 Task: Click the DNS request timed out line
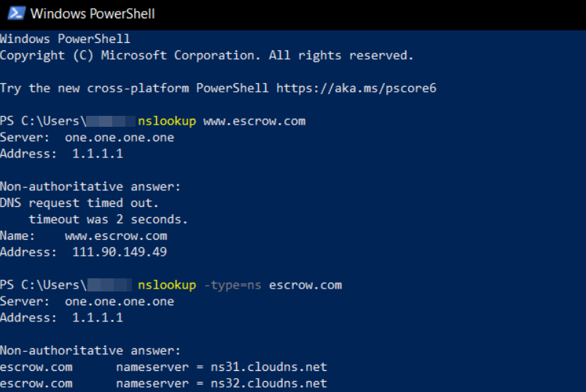point(79,203)
